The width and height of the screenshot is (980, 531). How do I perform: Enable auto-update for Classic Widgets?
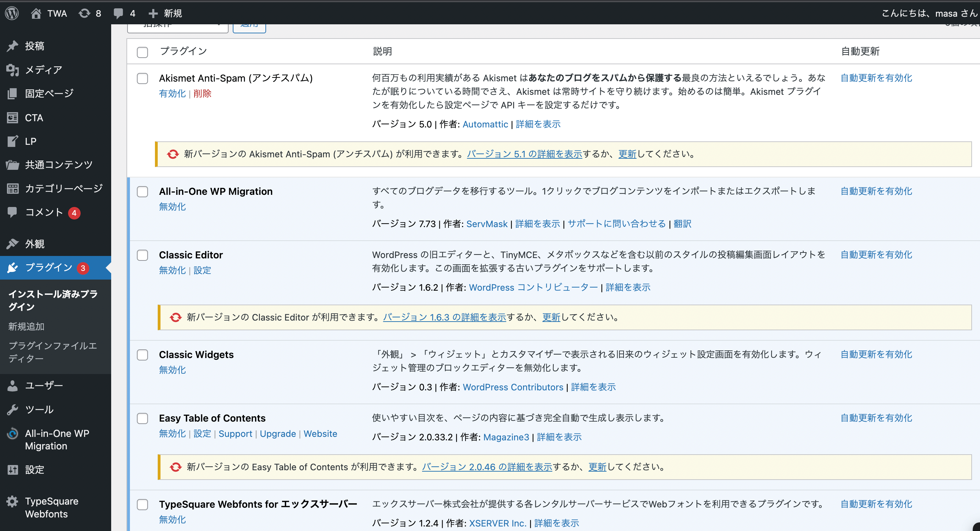[x=876, y=354]
